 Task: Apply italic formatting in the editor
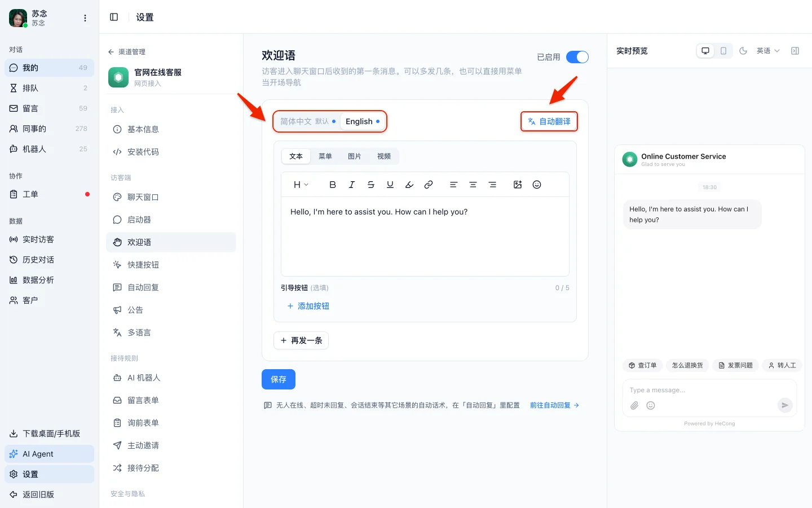tap(352, 185)
